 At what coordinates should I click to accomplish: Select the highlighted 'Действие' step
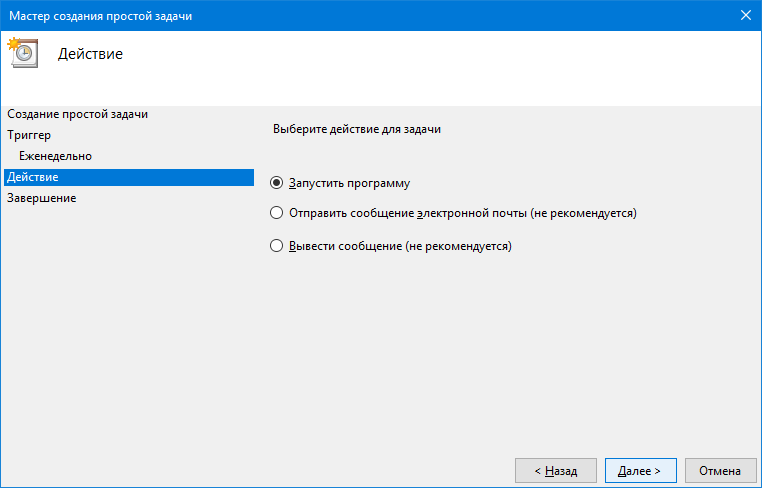(129, 177)
